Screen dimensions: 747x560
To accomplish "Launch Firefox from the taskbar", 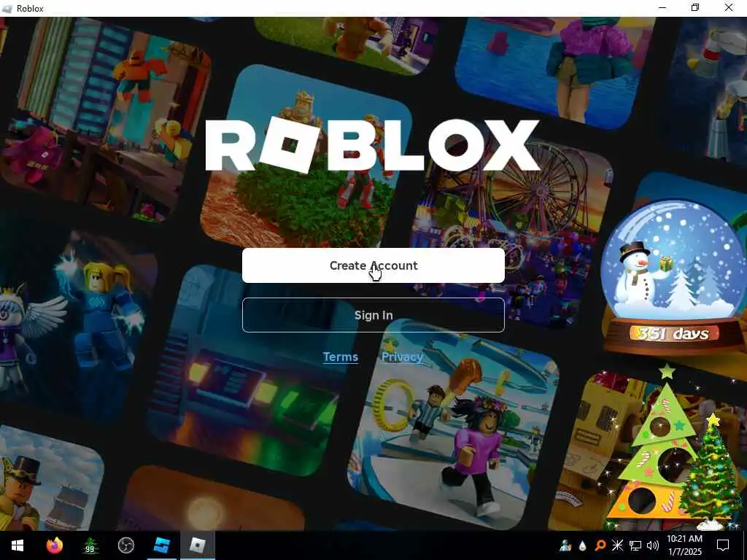I will tap(54, 545).
